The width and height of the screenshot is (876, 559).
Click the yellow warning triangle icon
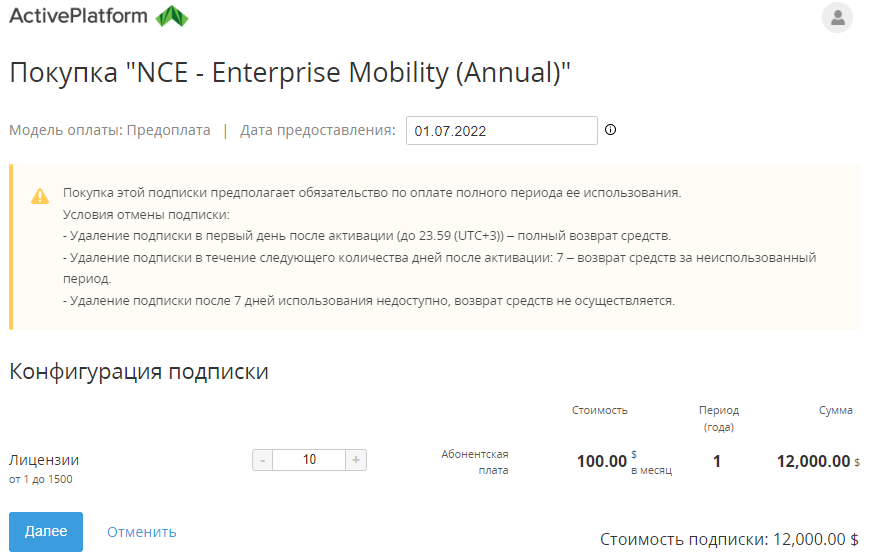[40, 196]
